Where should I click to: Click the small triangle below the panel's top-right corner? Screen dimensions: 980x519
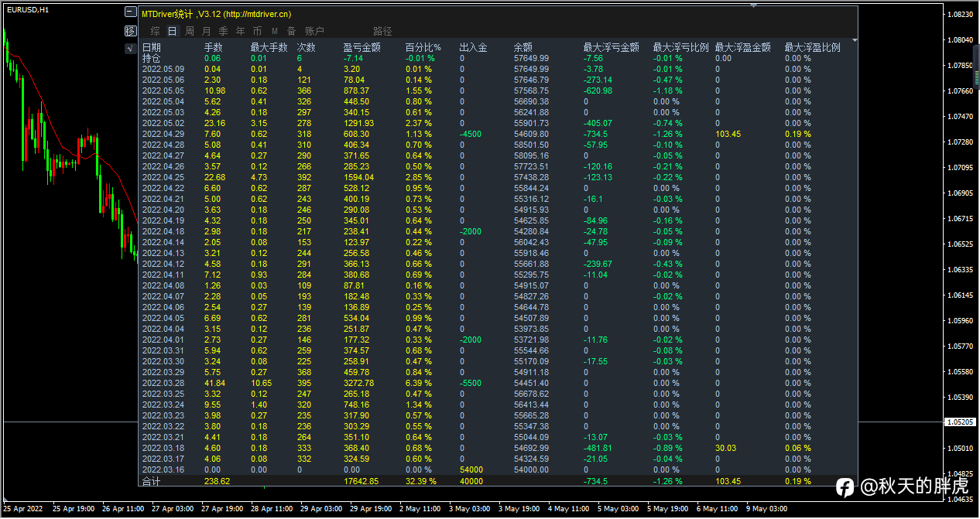pyautogui.click(x=855, y=40)
